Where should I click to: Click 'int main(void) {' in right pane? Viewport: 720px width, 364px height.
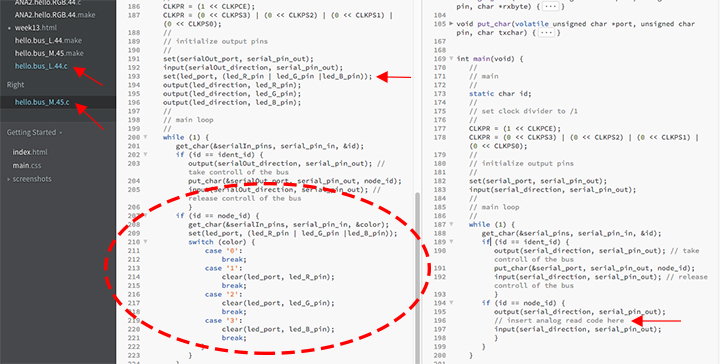click(x=490, y=59)
